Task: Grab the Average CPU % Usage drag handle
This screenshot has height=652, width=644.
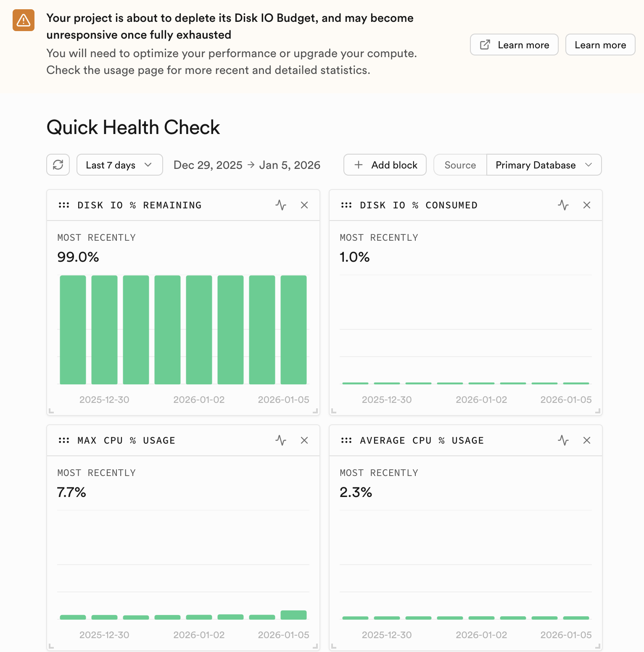Action: pos(346,440)
